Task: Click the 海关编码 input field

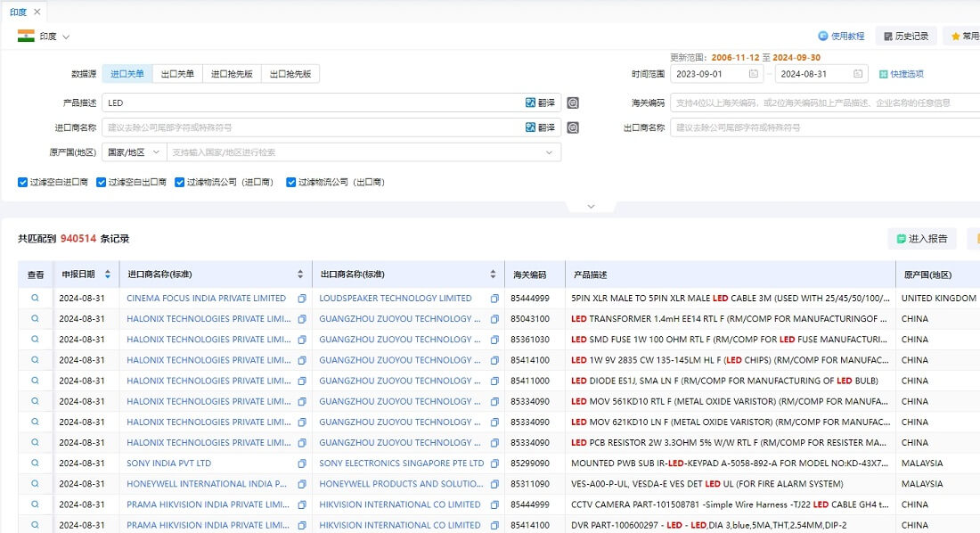Action: 825,102
